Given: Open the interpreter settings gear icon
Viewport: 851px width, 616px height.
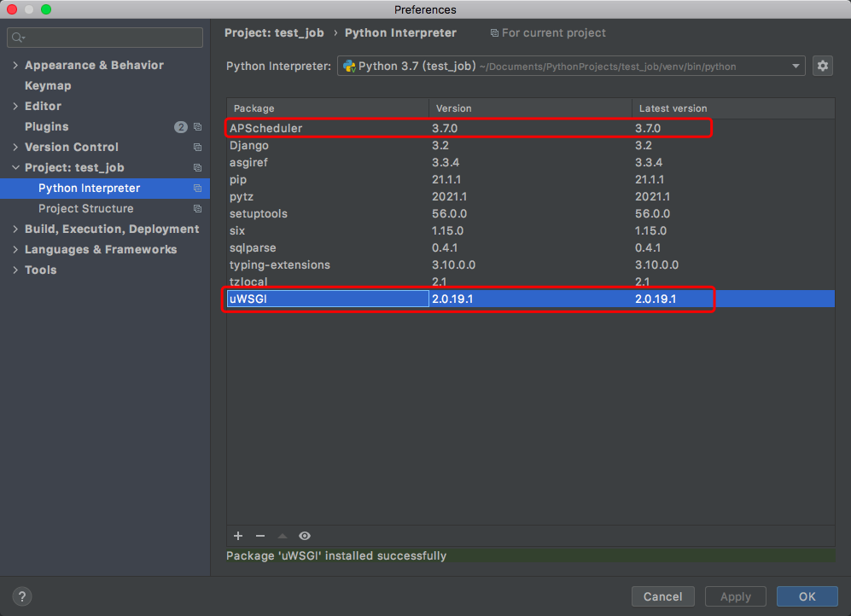Looking at the screenshot, I should point(822,66).
